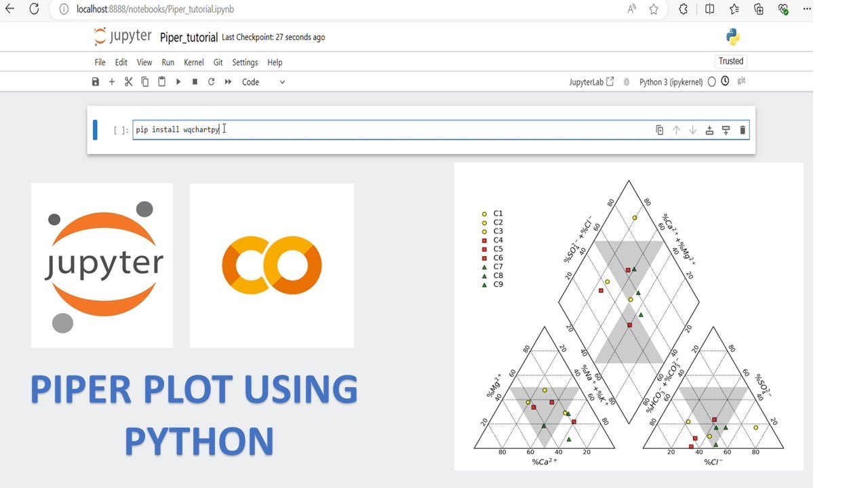Open the Edit menu

point(121,62)
